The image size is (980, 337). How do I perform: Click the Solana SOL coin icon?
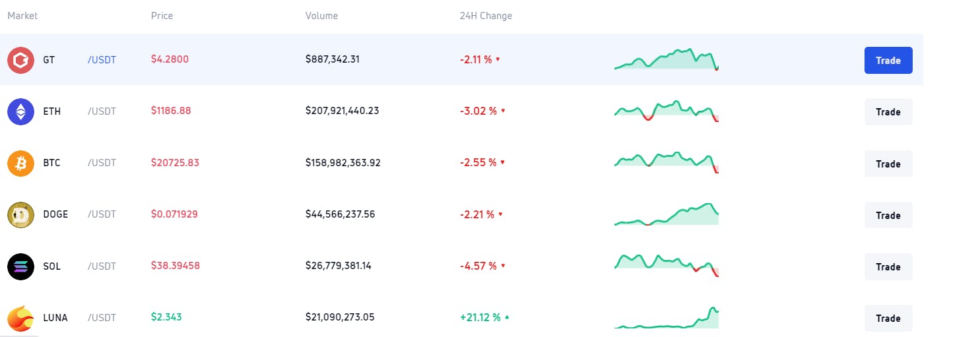pos(20,266)
